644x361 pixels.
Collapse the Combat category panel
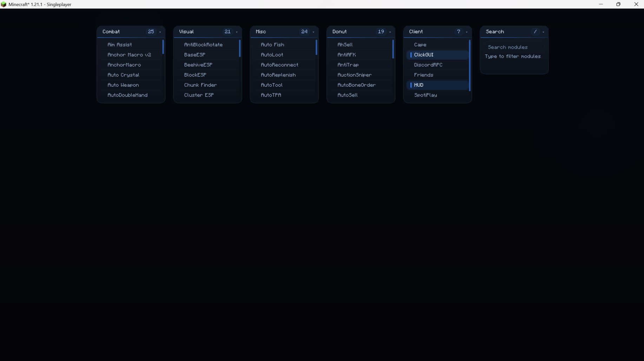160,32
